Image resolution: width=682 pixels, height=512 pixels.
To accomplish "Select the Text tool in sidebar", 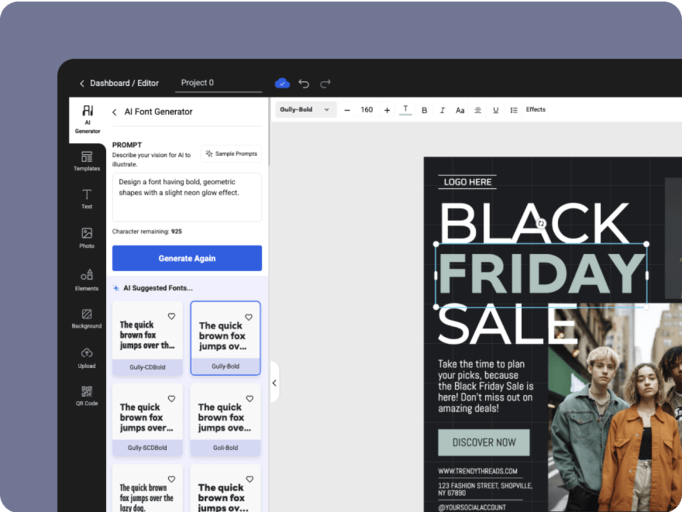I will click(87, 199).
